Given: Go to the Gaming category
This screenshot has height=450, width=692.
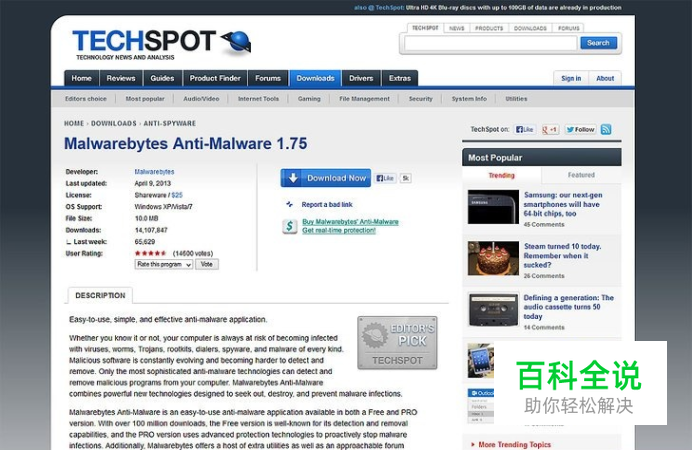Looking at the screenshot, I should 309,99.
